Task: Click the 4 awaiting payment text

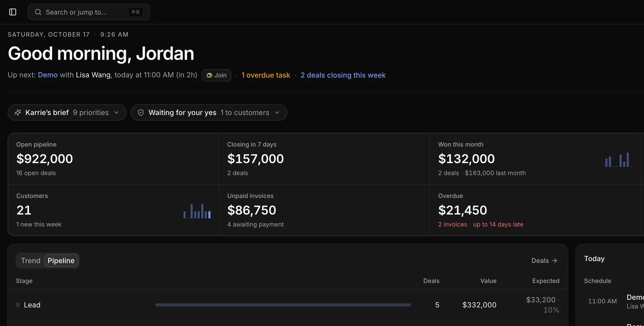Action: tap(255, 224)
